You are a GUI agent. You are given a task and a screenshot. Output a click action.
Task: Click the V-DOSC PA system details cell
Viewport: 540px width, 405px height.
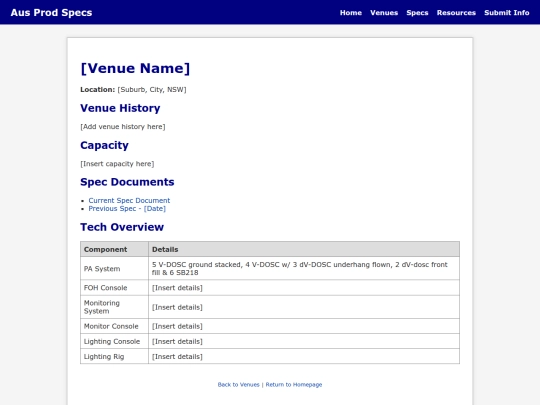click(304, 269)
